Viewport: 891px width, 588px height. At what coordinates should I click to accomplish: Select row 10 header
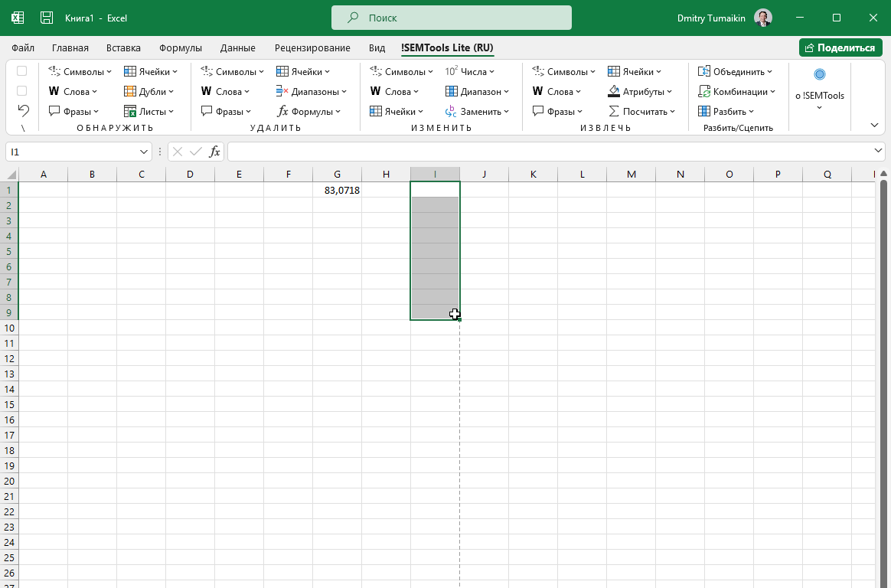point(10,328)
